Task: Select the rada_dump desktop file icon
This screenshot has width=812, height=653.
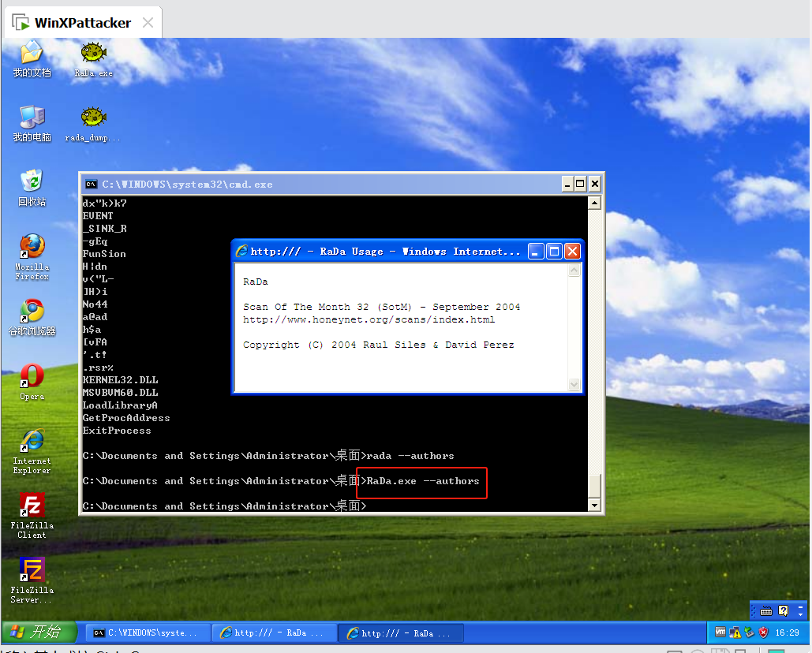Action: (92, 125)
